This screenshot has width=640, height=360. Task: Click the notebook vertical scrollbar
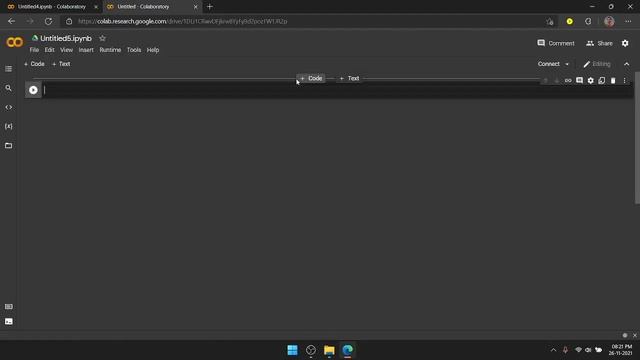(637, 139)
